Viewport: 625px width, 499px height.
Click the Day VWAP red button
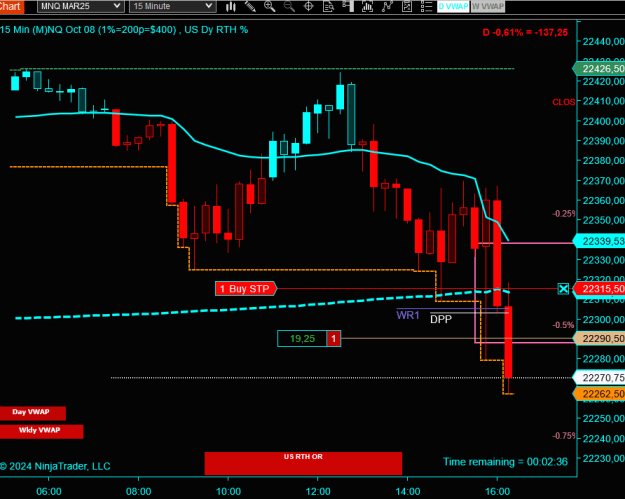33,413
